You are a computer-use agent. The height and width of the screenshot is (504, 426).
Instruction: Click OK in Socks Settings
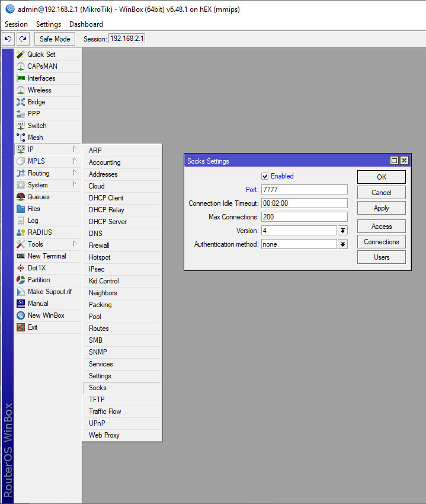point(382,177)
